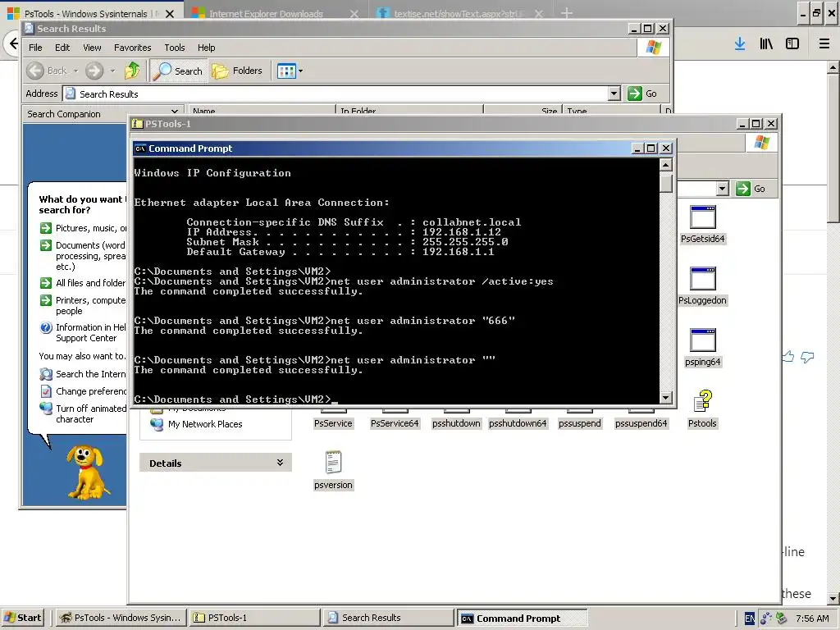The height and width of the screenshot is (630, 840).
Task: Select the pssuspend64 file label
Action: (641, 423)
